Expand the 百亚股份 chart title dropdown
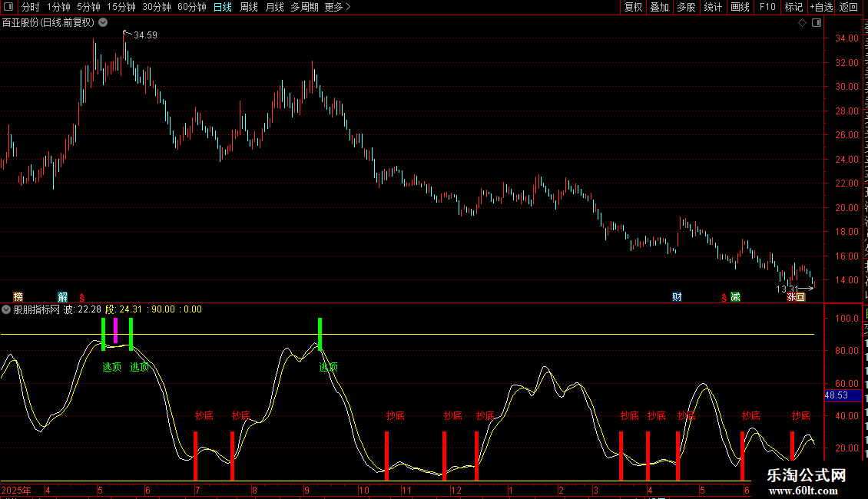Image resolution: width=868 pixels, height=499 pixels. 103,23
